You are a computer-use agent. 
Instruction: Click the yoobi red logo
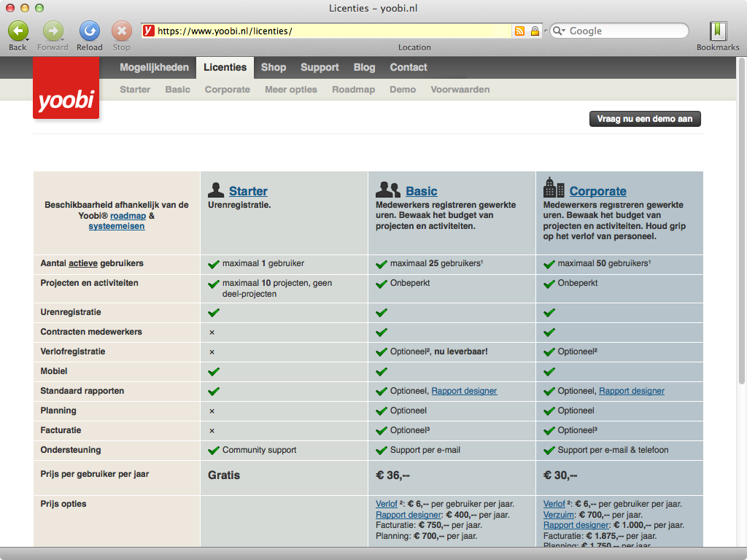[66, 88]
